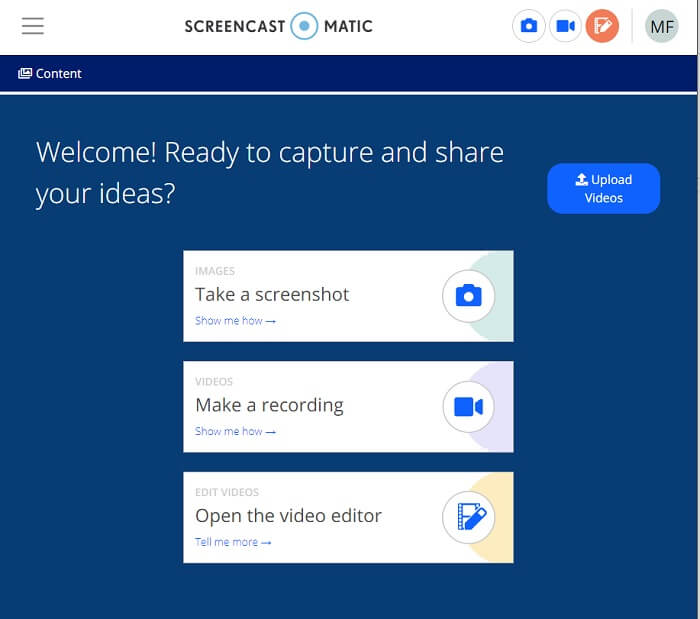Viewport: 700px width, 619px height.
Task: Open Show me how link under recording
Action: [235, 432]
